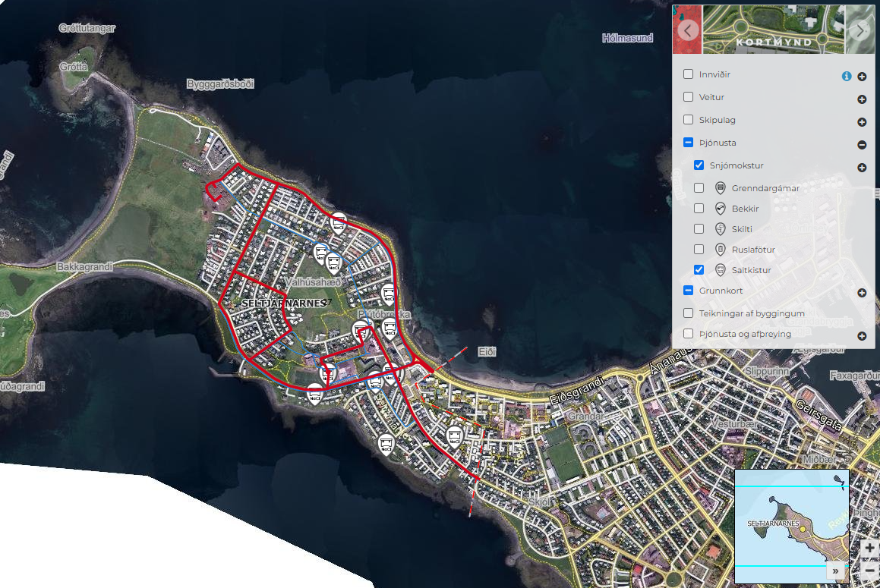
Task: Disable the Snjómokstur layer checkbox
Action: tap(699, 165)
